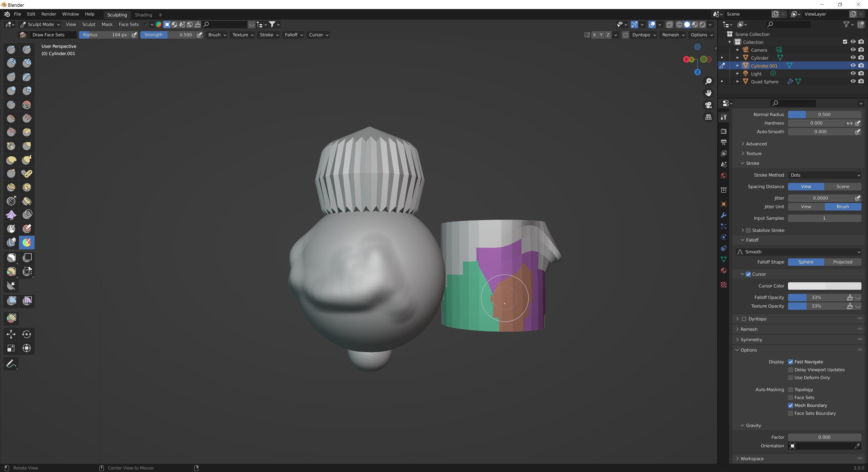The image size is (868, 472).
Task: Open the Modifier properties wrench tab
Action: point(723,215)
